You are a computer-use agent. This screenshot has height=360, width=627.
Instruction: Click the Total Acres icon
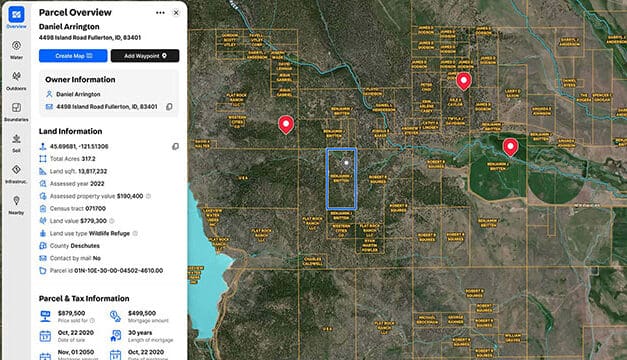[43, 159]
